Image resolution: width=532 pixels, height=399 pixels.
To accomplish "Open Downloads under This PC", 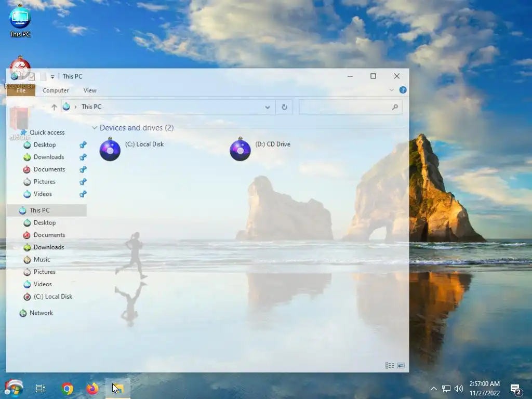I will [48, 247].
